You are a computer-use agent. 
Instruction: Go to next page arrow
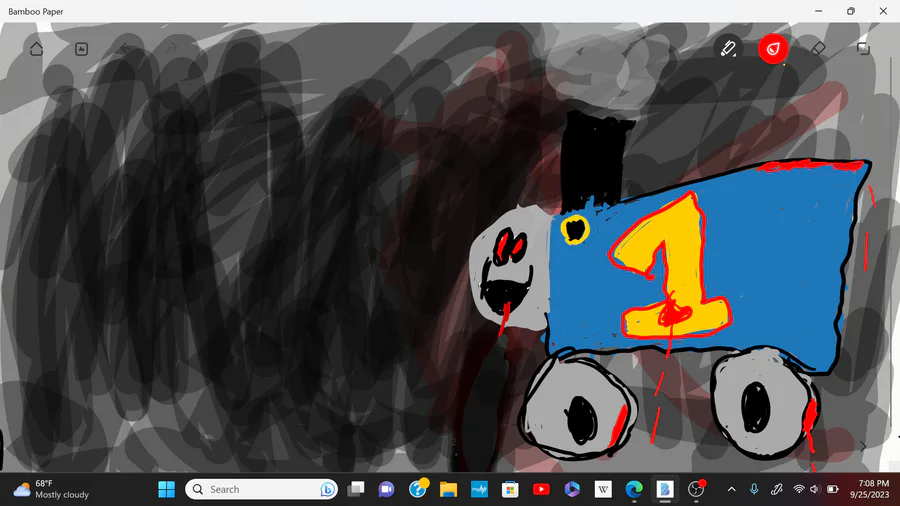pos(863,446)
